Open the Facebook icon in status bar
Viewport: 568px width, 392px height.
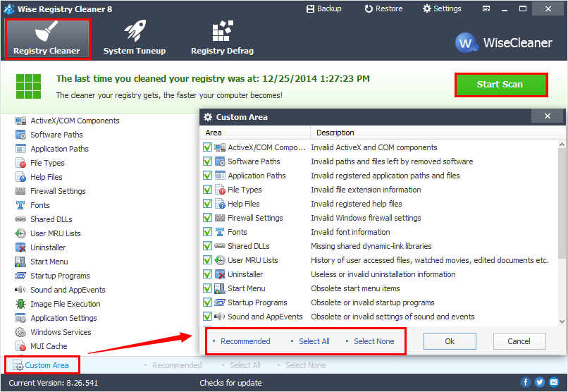[x=526, y=382]
